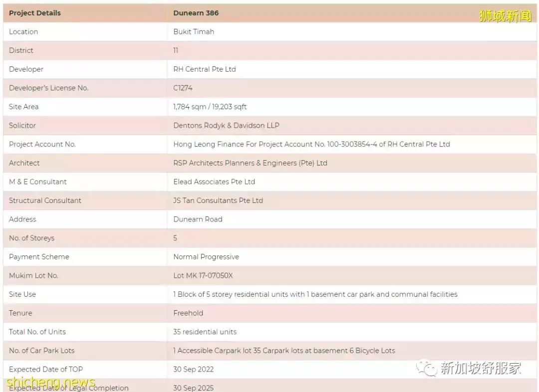Click the 'Structural Consultant' label
539x392 pixels.
(x=45, y=200)
